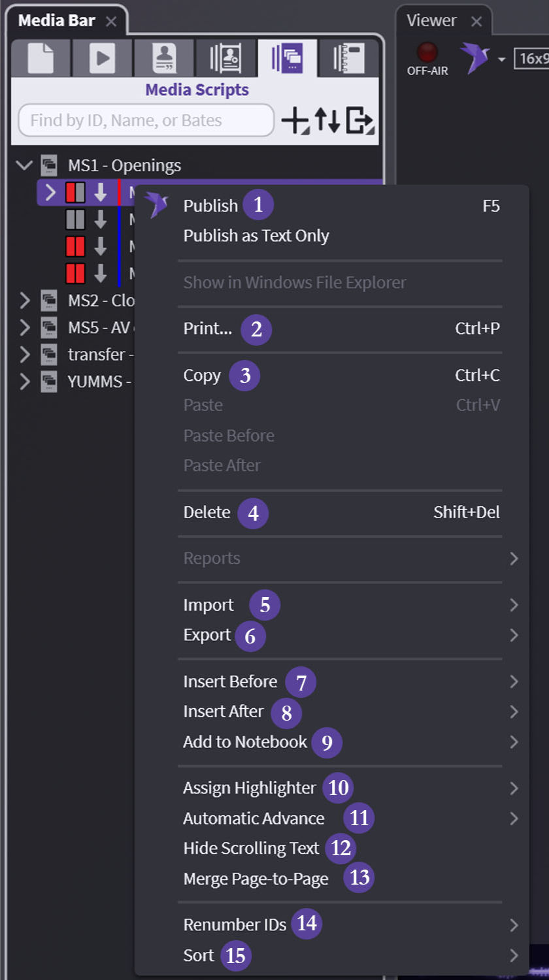This screenshot has height=980, width=549.
Task: Select Hide Scrolling Text
Action: pos(251,848)
